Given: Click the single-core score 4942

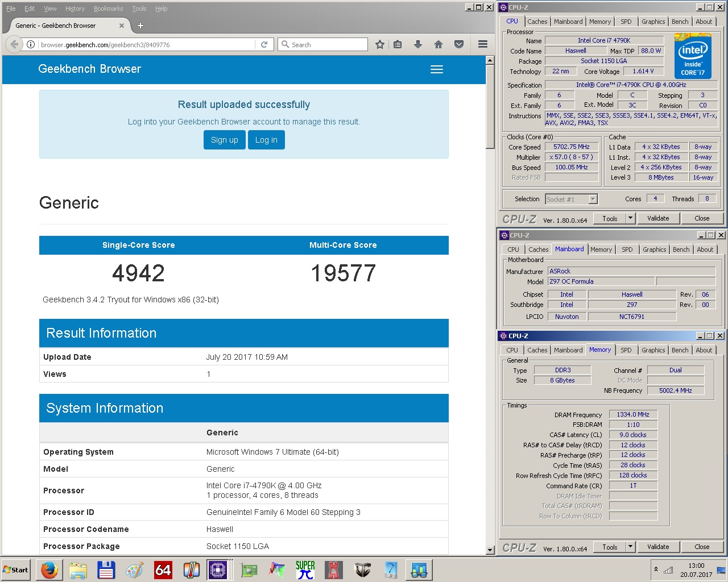Looking at the screenshot, I should 138,273.
